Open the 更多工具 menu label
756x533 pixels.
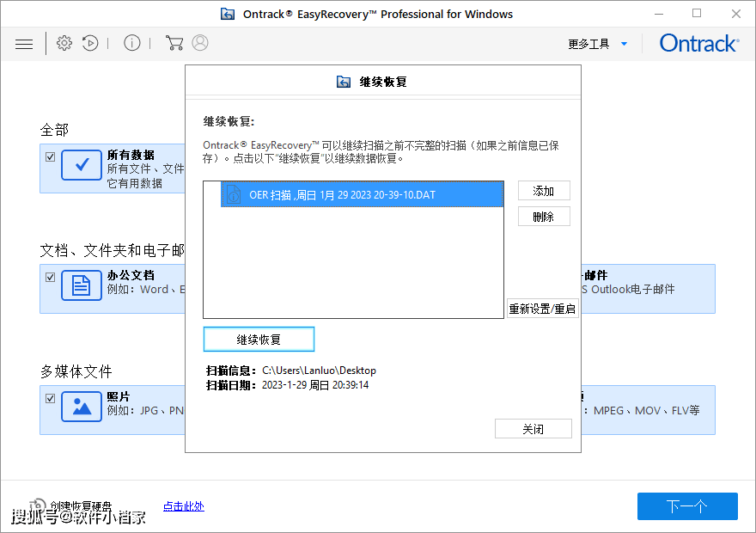tap(588, 44)
